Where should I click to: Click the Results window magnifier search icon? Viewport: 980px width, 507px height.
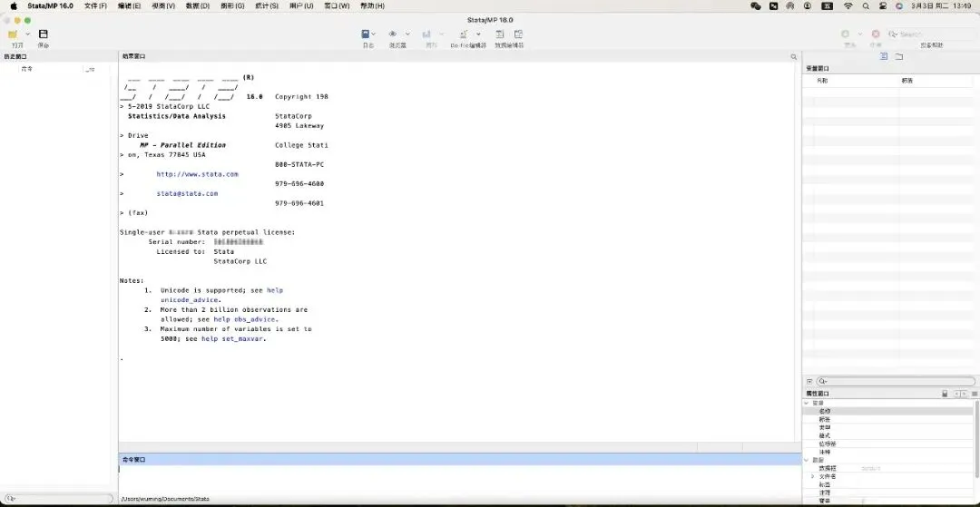794,57
